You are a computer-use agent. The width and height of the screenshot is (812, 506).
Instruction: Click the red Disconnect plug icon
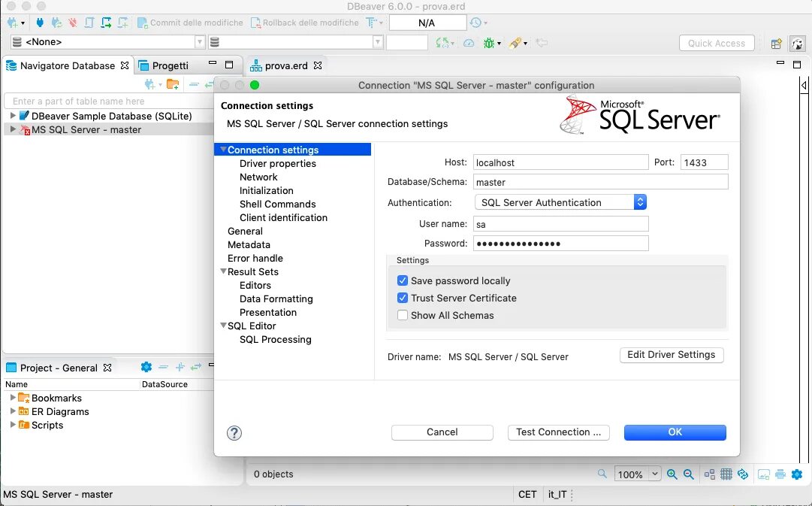[73, 23]
